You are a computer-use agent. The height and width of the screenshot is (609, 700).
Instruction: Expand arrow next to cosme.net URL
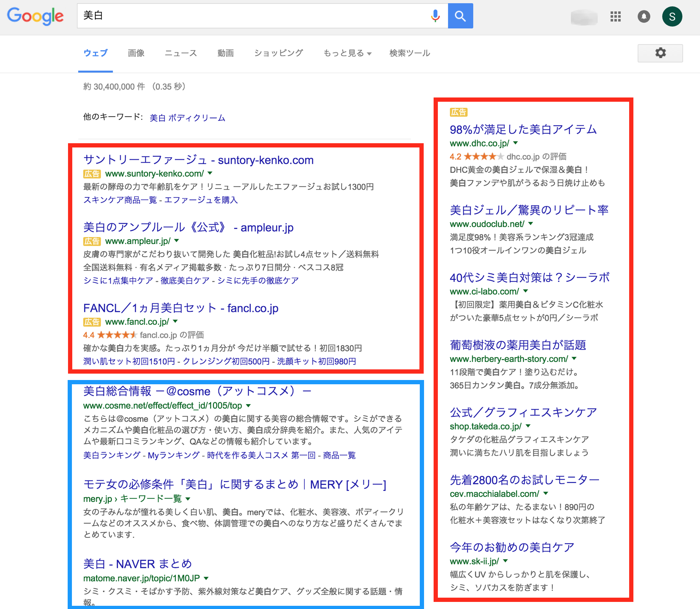tap(248, 406)
